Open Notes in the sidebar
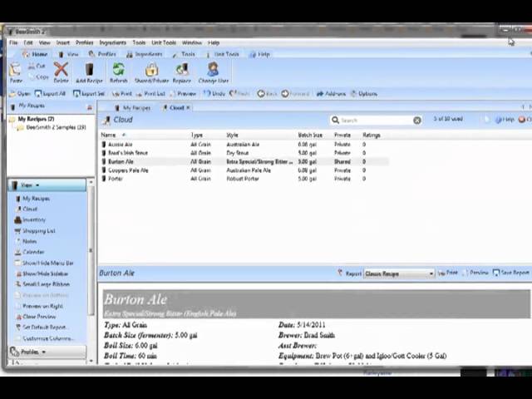The image size is (532, 399). tap(26, 241)
